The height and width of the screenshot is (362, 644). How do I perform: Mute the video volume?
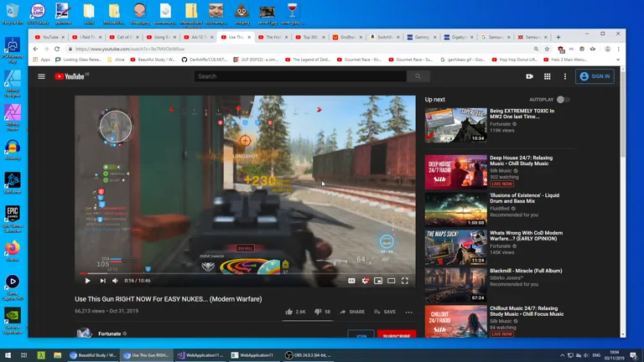click(115, 281)
